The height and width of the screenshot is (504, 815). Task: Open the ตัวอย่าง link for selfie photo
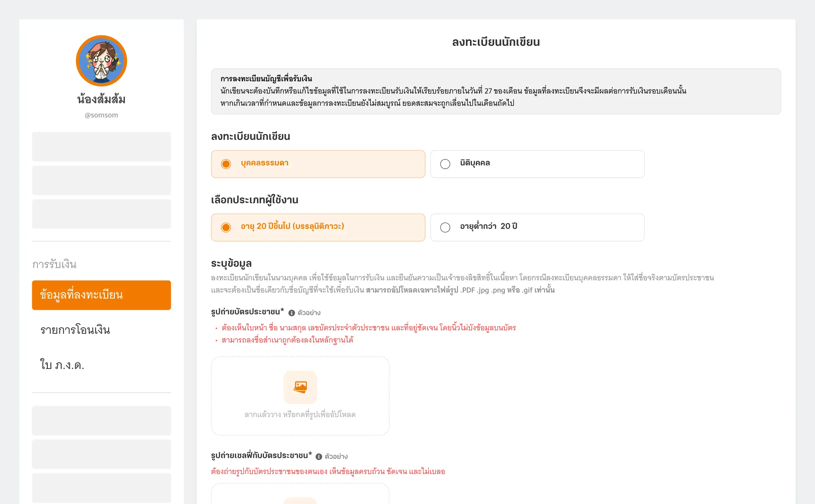336,456
